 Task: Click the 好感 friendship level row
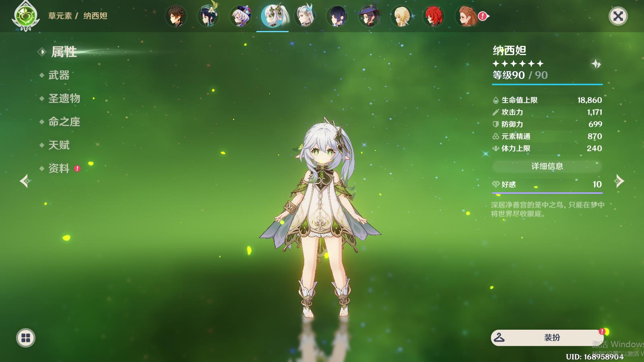tap(547, 184)
